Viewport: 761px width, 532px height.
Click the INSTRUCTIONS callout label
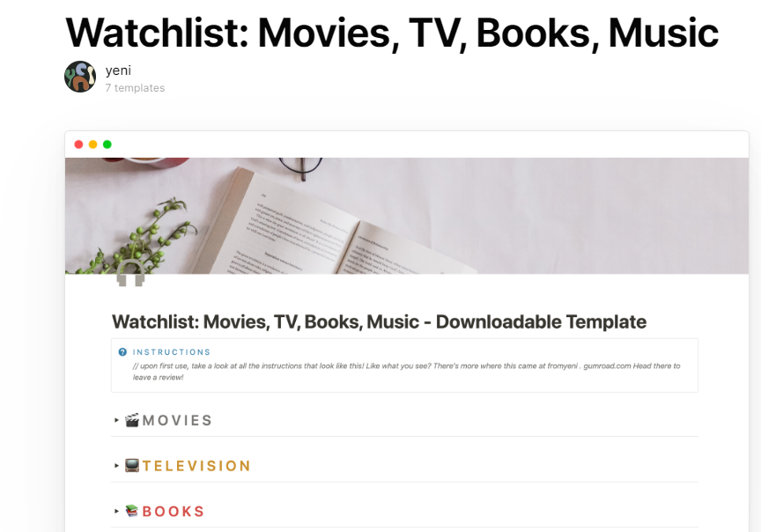[172, 352]
